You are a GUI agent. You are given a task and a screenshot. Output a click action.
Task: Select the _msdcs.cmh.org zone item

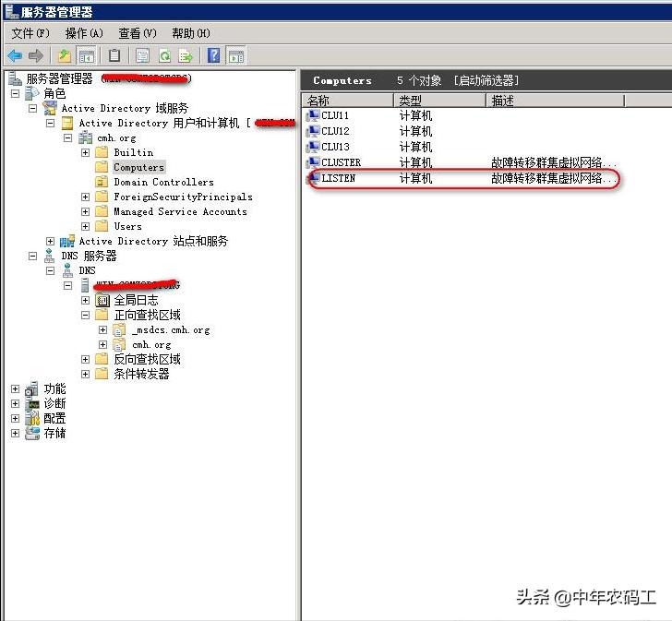pyautogui.click(x=171, y=329)
